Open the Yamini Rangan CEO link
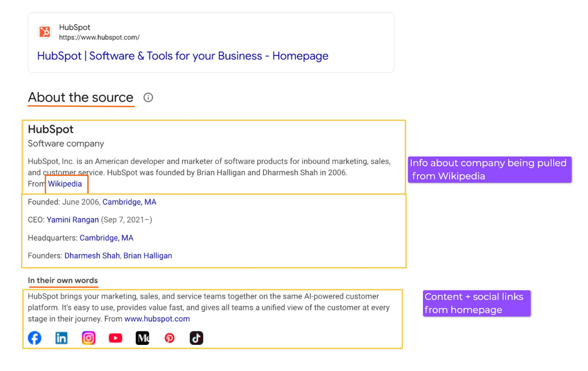 (x=73, y=220)
